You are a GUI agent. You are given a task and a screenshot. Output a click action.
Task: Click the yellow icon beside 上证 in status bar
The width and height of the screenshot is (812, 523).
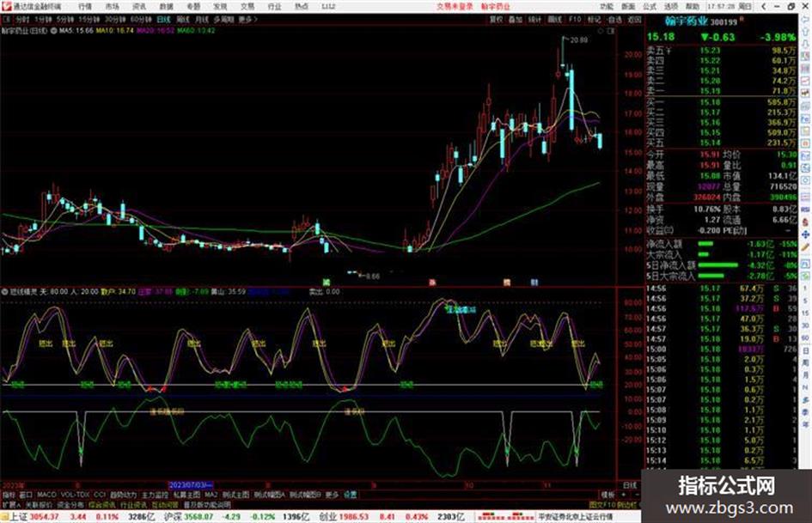point(4,517)
